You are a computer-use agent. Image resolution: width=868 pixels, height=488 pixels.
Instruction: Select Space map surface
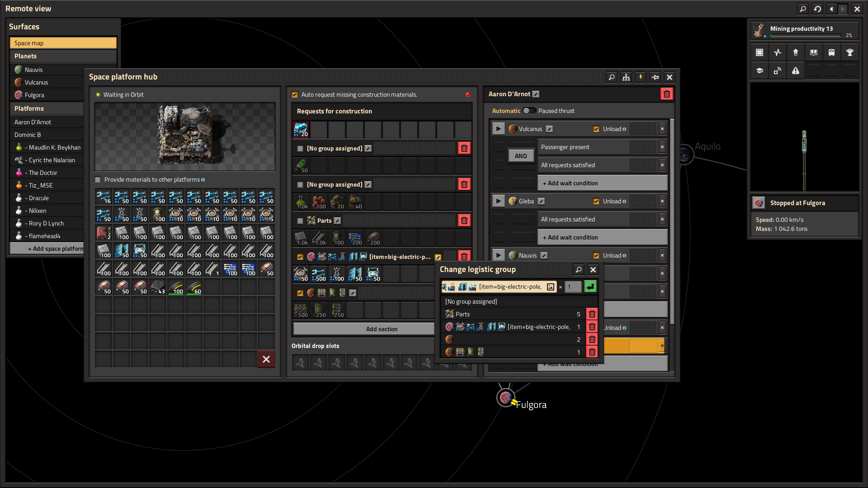coord(63,43)
